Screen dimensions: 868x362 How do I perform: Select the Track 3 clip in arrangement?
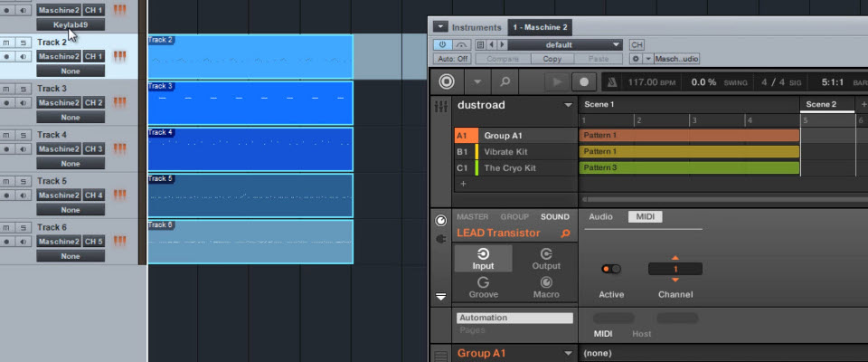coord(250,103)
